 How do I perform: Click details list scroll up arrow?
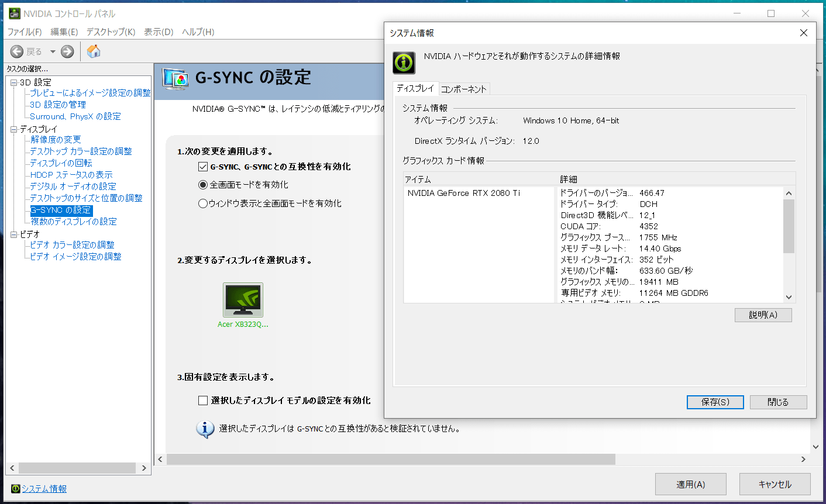789,194
